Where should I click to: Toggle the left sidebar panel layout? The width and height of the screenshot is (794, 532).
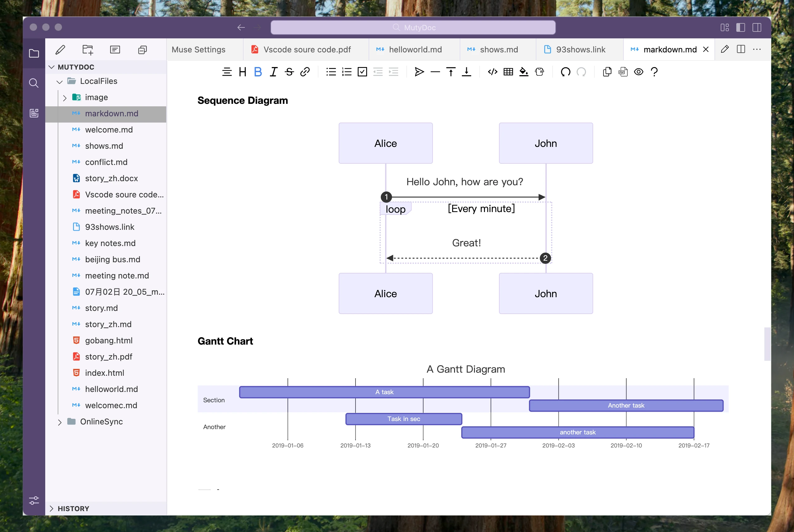point(740,27)
